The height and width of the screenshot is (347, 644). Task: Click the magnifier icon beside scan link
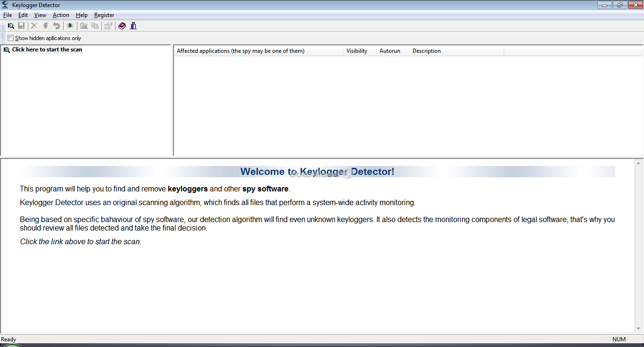point(7,50)
